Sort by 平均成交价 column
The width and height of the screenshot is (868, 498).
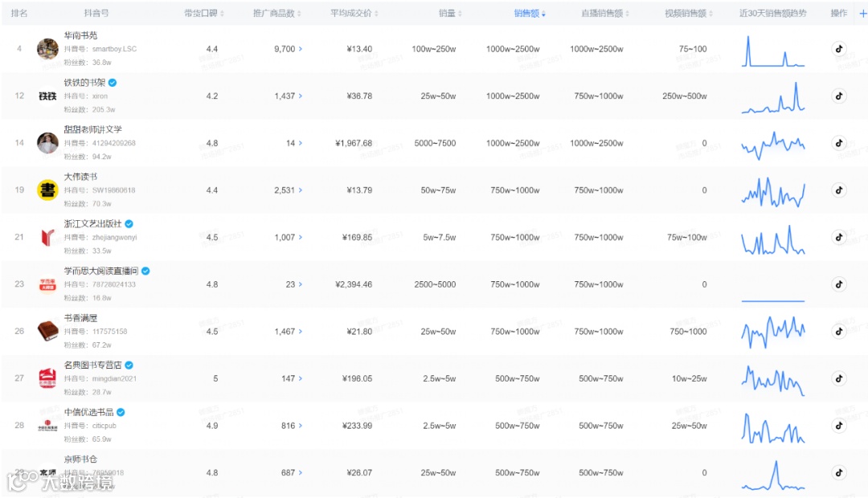point(354,14)
